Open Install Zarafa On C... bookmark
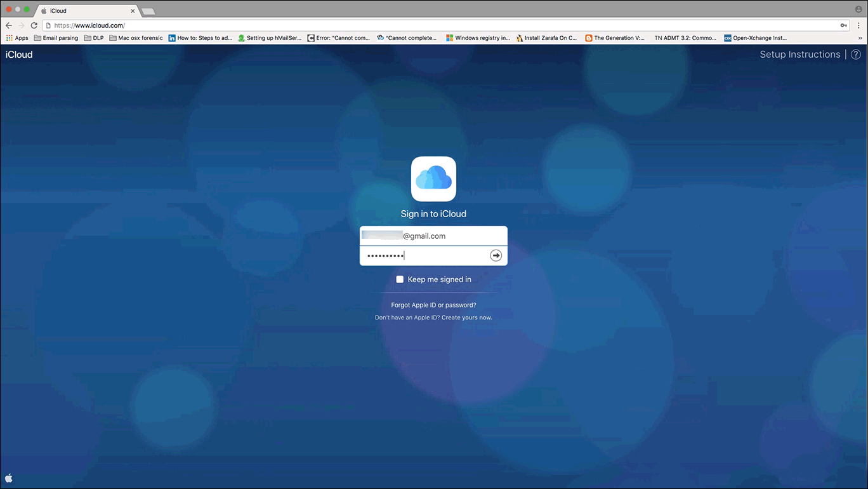The height and width of the screenshot is (489, 868). [546, 38]
